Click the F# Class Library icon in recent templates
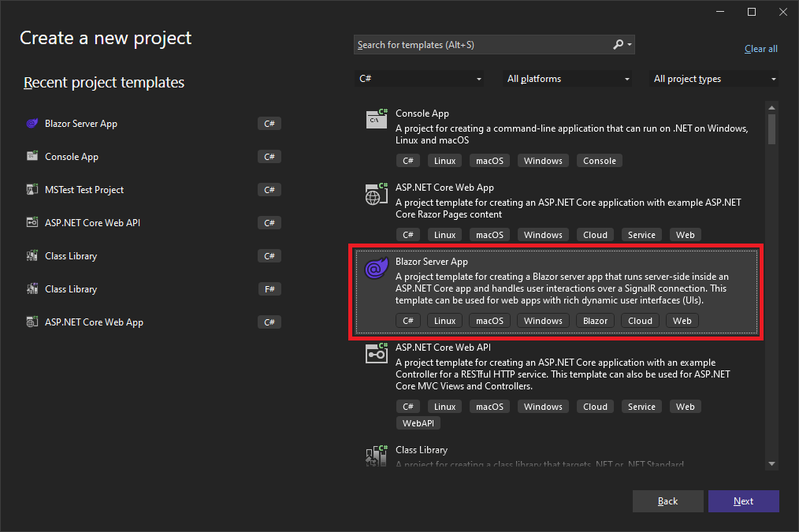799x532 pixels. [32, 288]
